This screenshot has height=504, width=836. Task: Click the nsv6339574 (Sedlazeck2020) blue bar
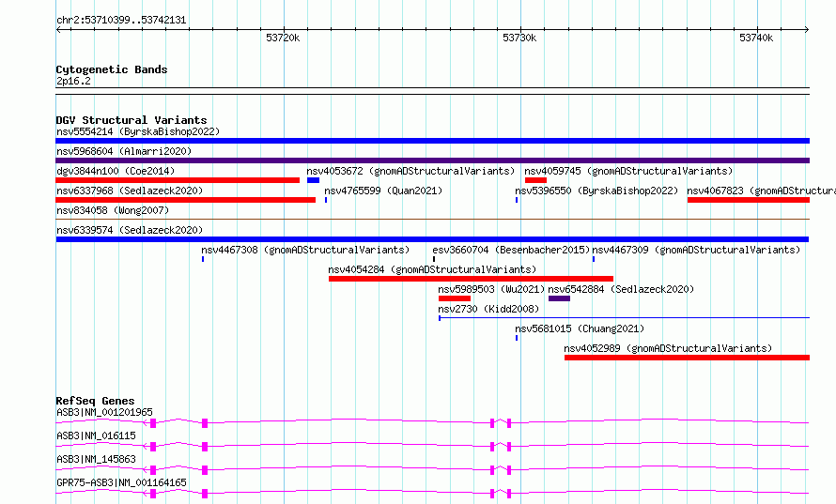pos(432,239)
